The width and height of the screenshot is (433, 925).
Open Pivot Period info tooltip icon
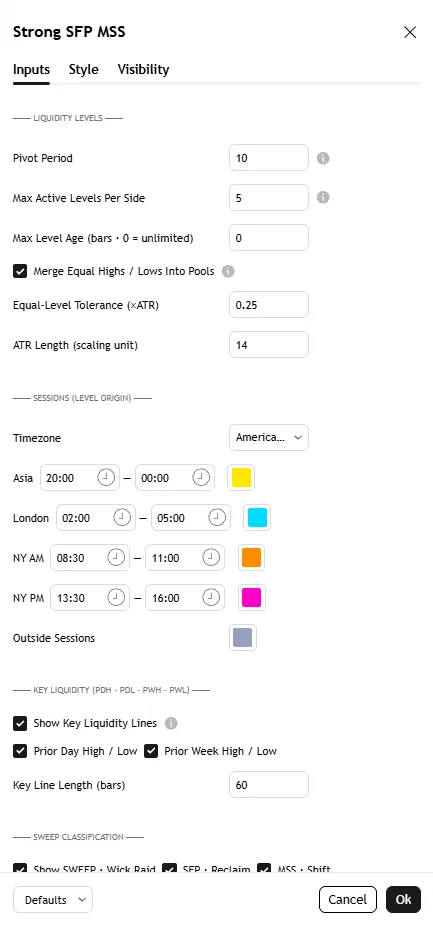pos(323,158)
